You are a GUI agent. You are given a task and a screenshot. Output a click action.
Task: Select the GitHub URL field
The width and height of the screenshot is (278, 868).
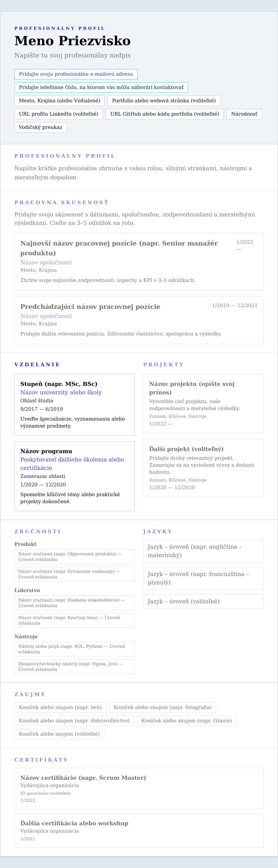164,114
